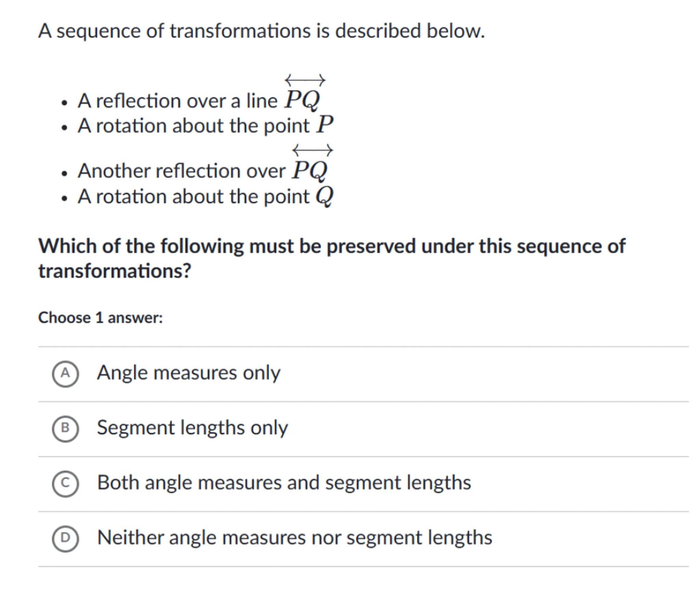Mark option C radio button
The image size is (700, 590).
(65, 483)
